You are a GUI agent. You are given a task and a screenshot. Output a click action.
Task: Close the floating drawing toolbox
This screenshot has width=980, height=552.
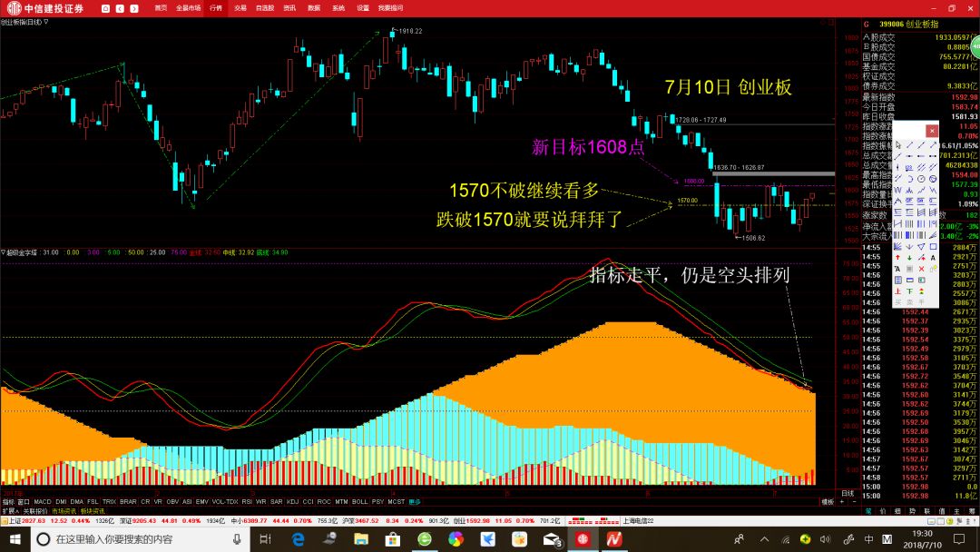(x=932, y=131)
